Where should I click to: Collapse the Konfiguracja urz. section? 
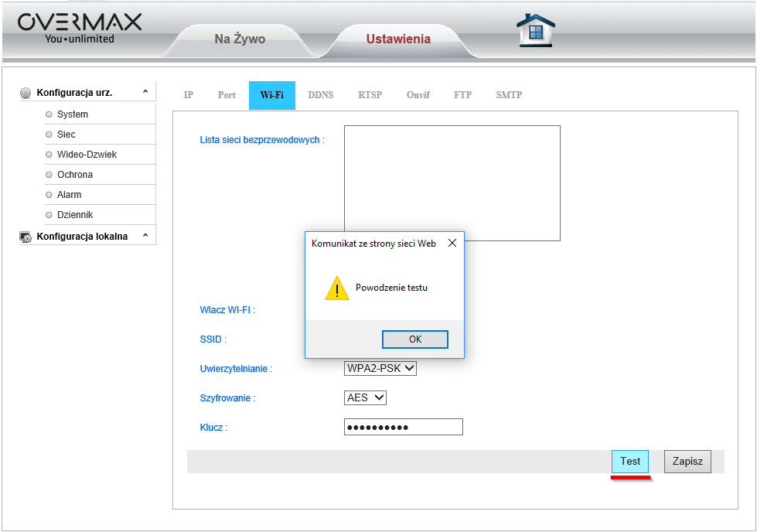145,92
